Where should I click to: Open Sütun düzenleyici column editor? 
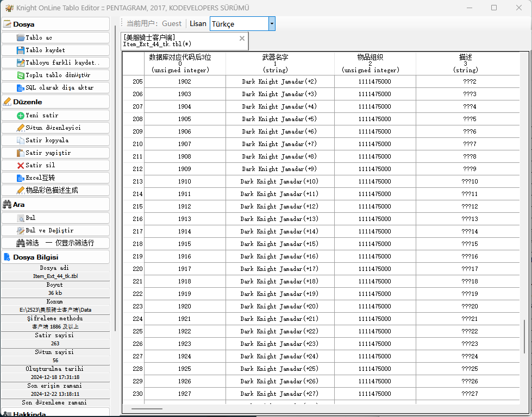click(x=55, y=128)
